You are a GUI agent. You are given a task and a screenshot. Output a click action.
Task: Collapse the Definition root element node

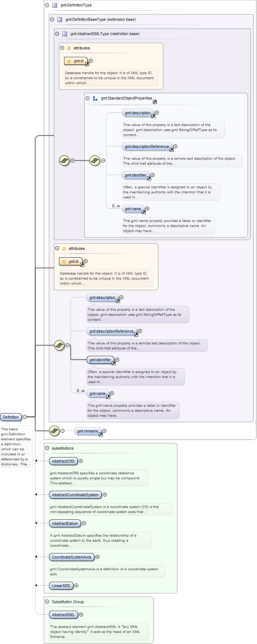point(25,417)
